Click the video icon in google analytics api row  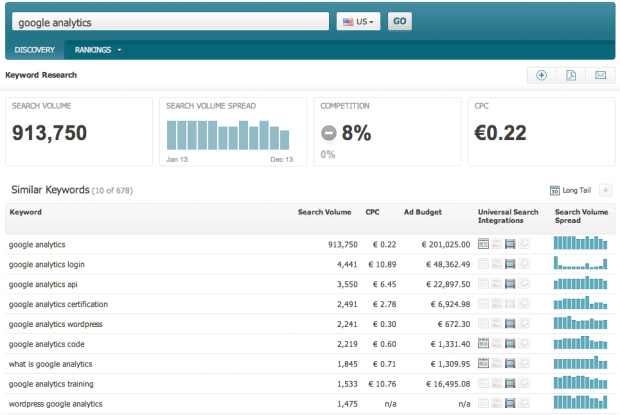click(x=510, y=284)
